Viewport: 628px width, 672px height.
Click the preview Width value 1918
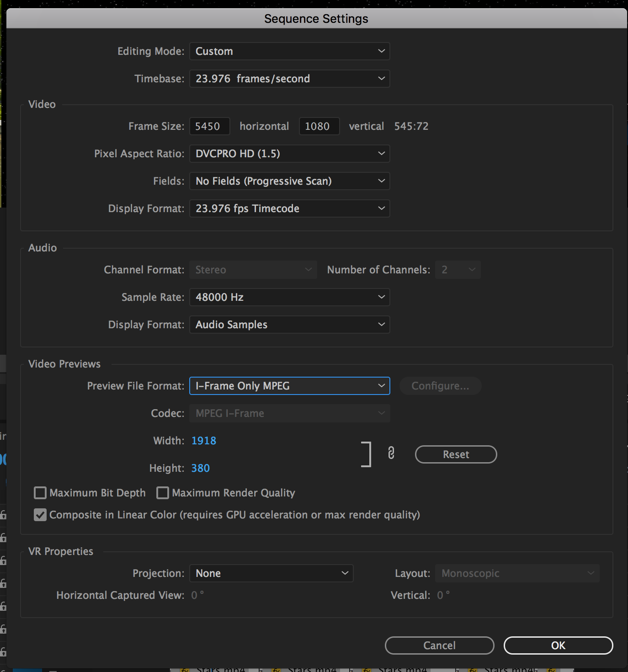point(204,441)
